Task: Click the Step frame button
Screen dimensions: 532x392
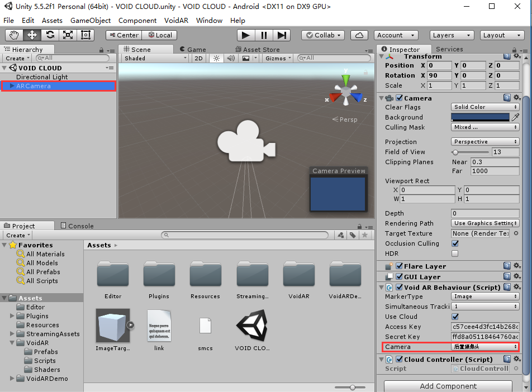Action: (282, 35)
